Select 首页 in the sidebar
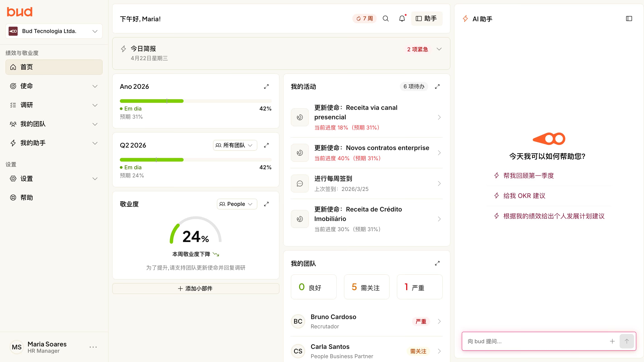 54,67
